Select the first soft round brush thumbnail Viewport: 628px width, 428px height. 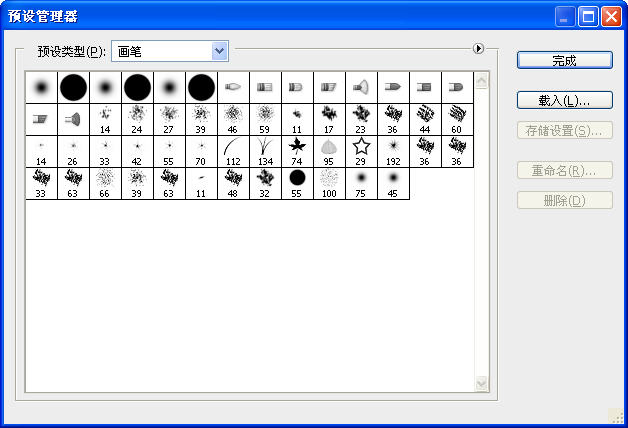click(41, 87)
